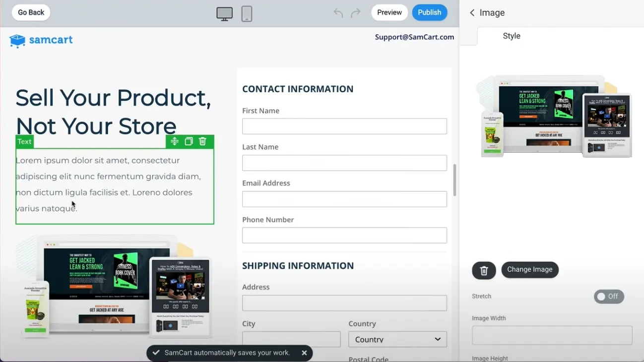This screenshot has height=362, width=644.
Task: Click the City input field
Action: coord(291,339)
